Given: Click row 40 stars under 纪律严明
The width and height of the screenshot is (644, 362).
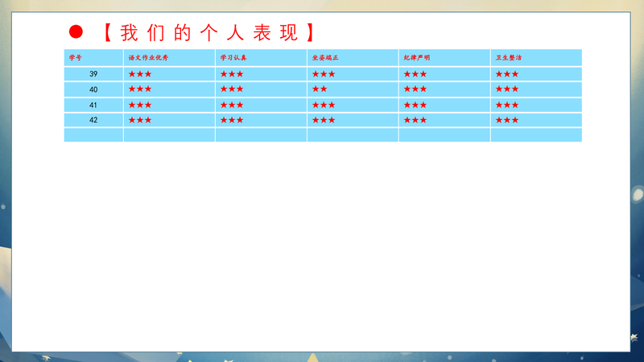Looking at the screenshot, I should [x=415, y=89].
